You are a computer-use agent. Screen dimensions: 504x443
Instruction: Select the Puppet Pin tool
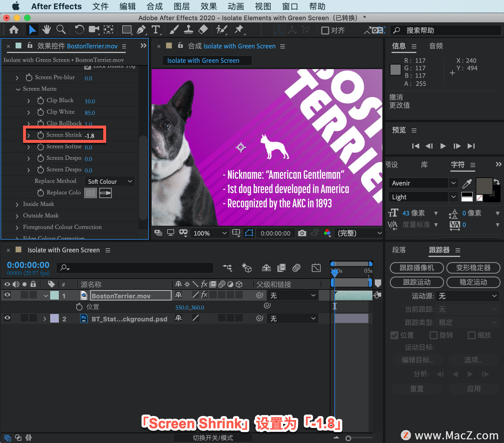point(239,30)
